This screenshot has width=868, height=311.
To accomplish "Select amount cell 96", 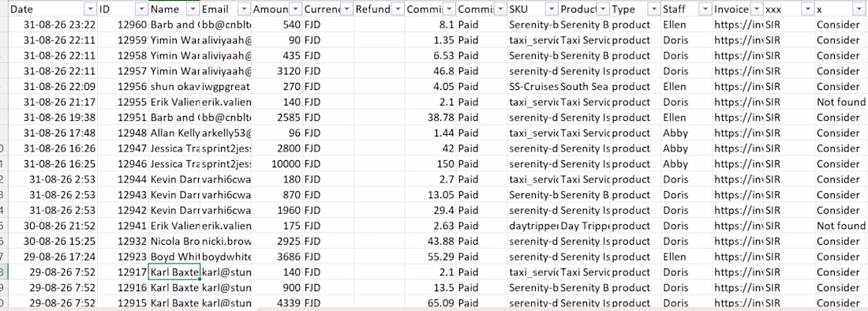I will [x=277, y=133].
